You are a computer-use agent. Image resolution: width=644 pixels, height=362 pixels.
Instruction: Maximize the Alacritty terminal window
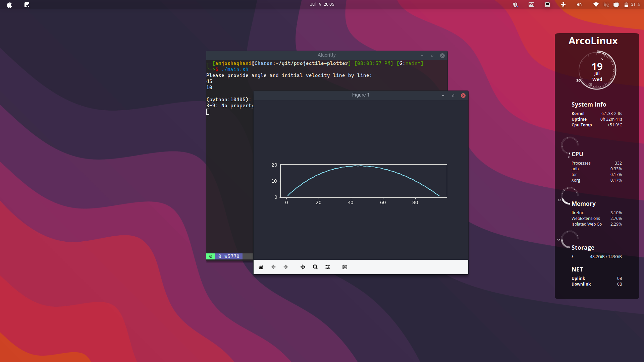pyautogui.click(x=432, y=56)
